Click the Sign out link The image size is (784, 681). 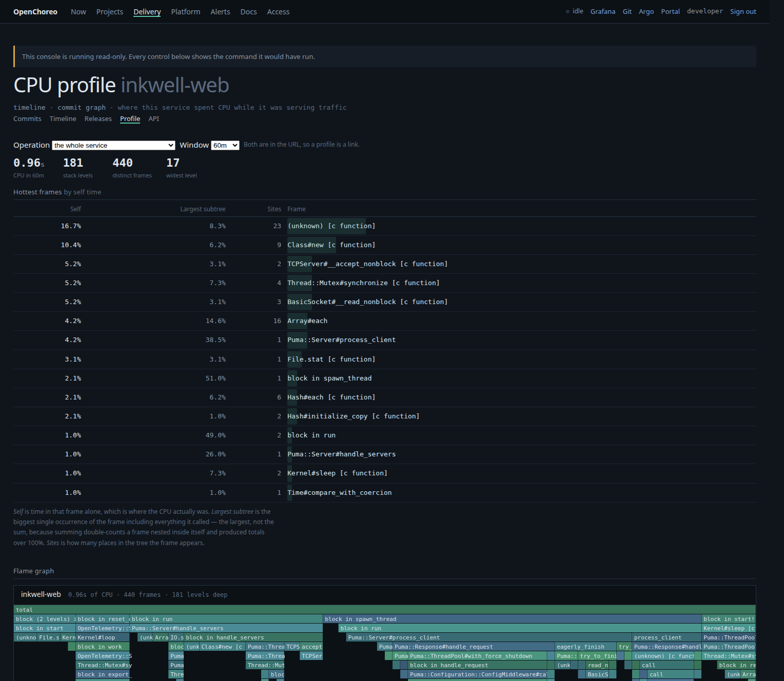(743, 11)
